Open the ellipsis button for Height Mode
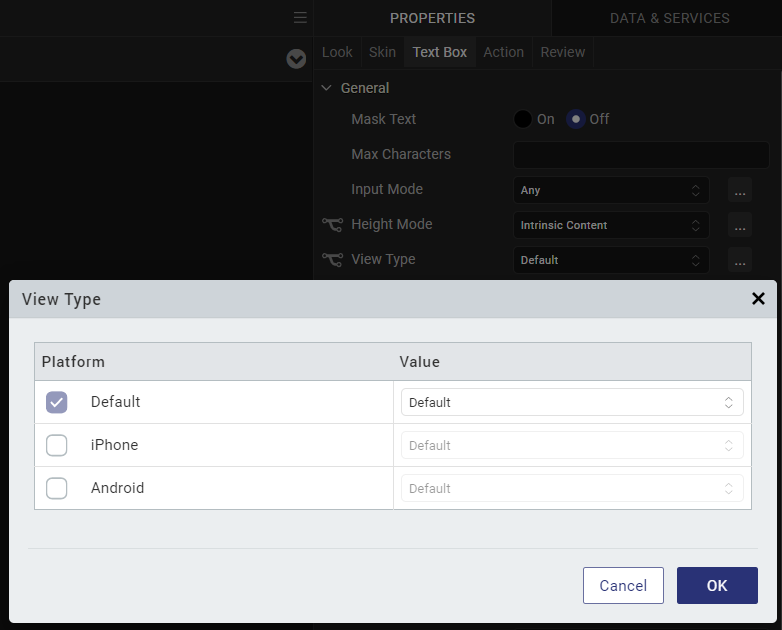 tap(740, 225)
